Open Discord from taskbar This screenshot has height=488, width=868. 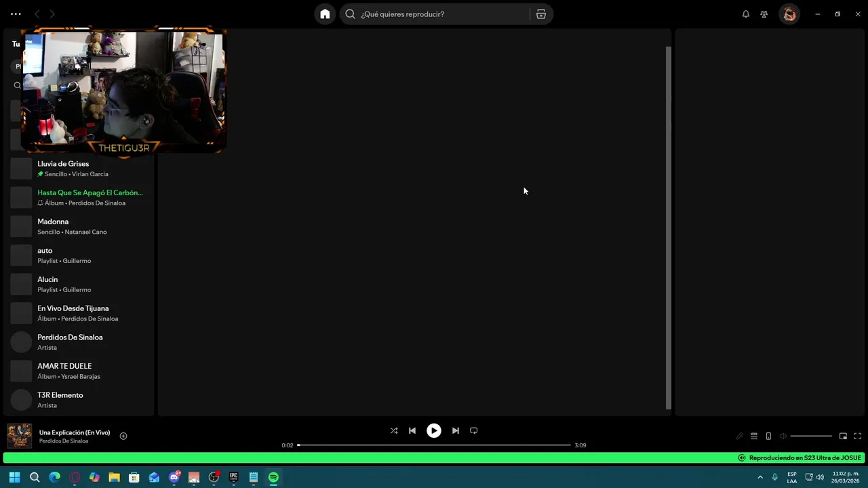174,477
